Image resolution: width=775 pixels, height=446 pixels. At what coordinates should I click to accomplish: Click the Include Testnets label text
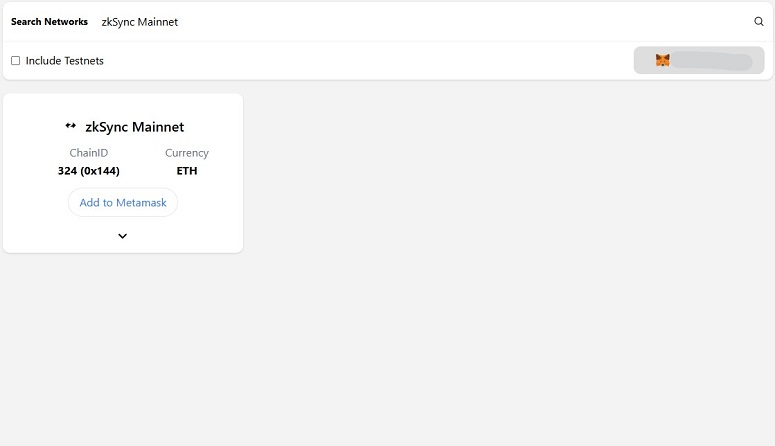tap(65, 61)
